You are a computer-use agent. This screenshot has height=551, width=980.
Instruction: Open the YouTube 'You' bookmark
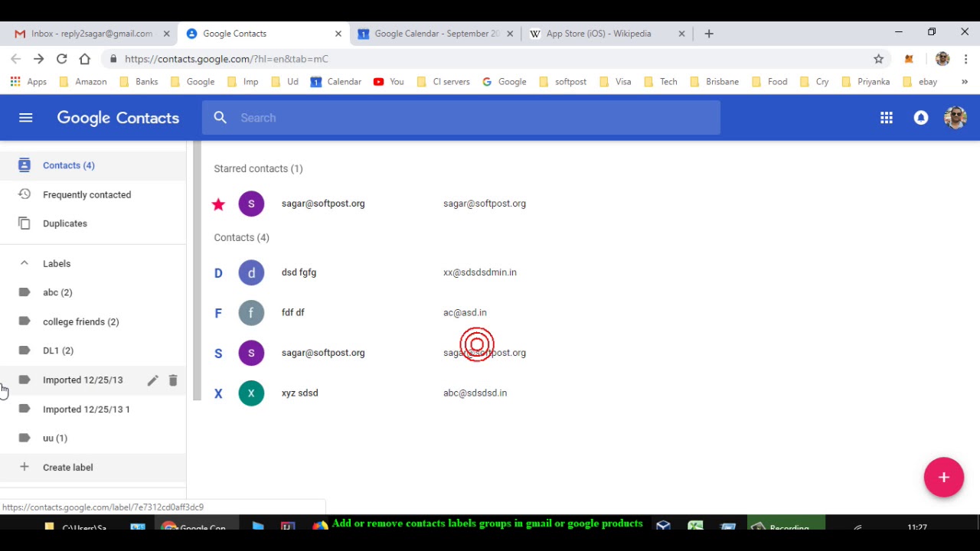point(388,82)
